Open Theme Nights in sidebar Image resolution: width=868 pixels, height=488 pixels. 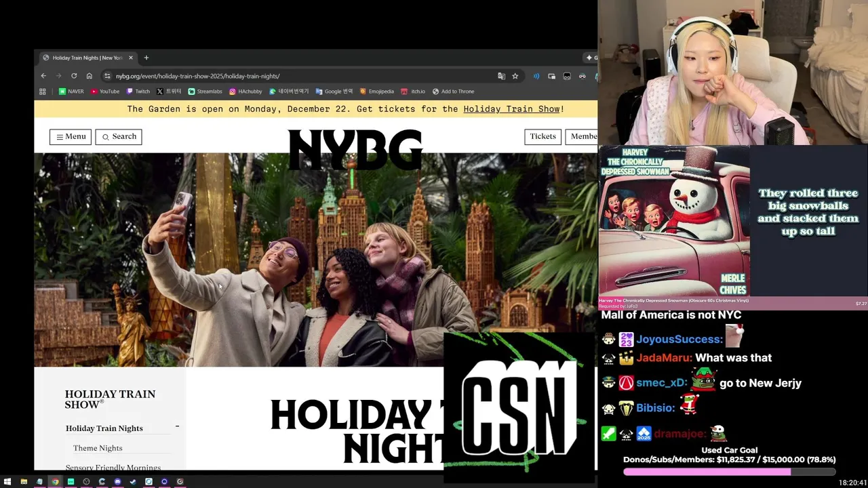(98, 448)
